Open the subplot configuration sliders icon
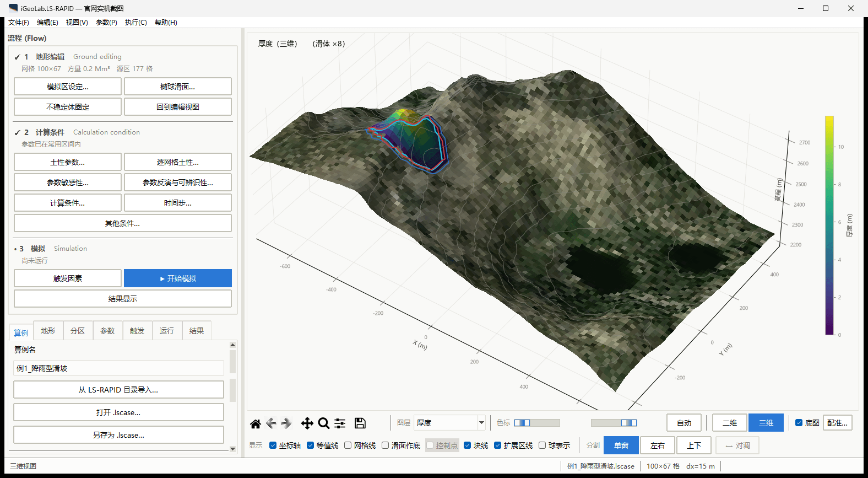Screen dimensions: 868x478 340,423
